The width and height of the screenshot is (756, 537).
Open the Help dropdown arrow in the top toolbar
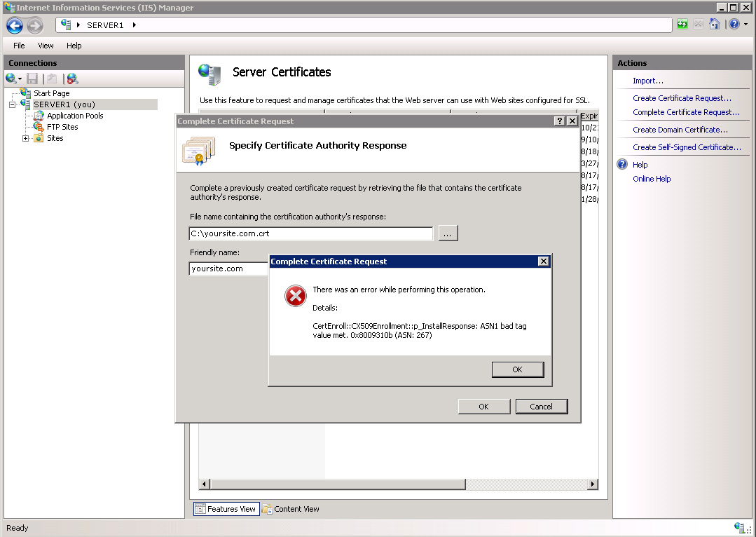(x=746, y=24)
